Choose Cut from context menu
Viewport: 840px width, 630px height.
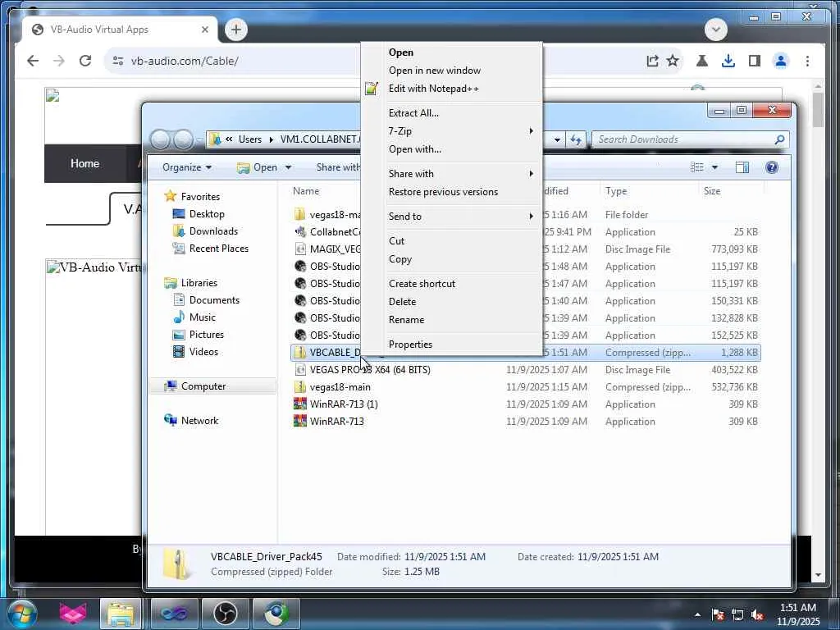396,241
